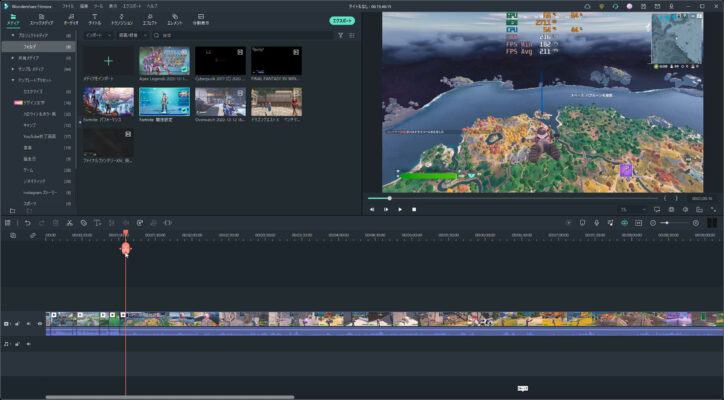Collapse the expanded preset templates tree item
The width and height of the screenshot is (724, 400).
12,80
